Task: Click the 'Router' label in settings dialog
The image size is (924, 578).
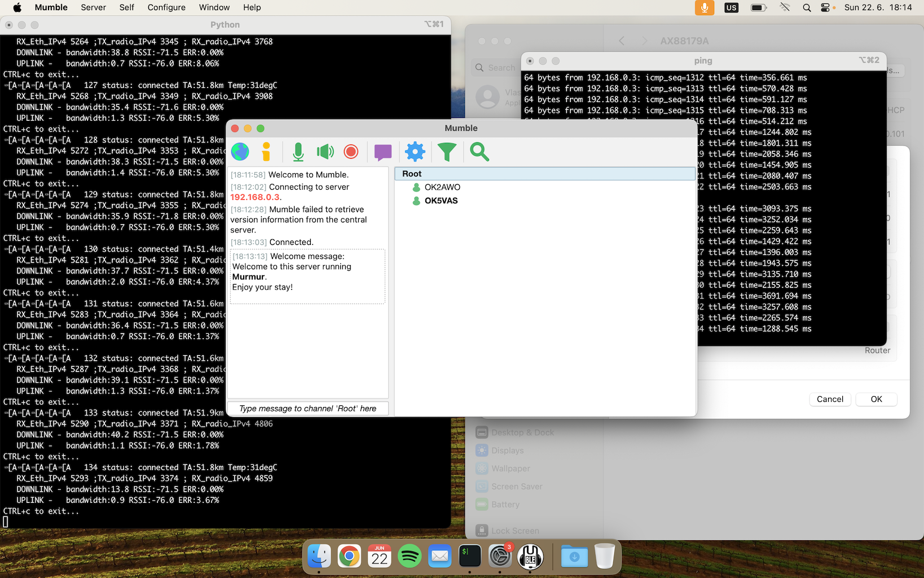Action: [877, 351]
